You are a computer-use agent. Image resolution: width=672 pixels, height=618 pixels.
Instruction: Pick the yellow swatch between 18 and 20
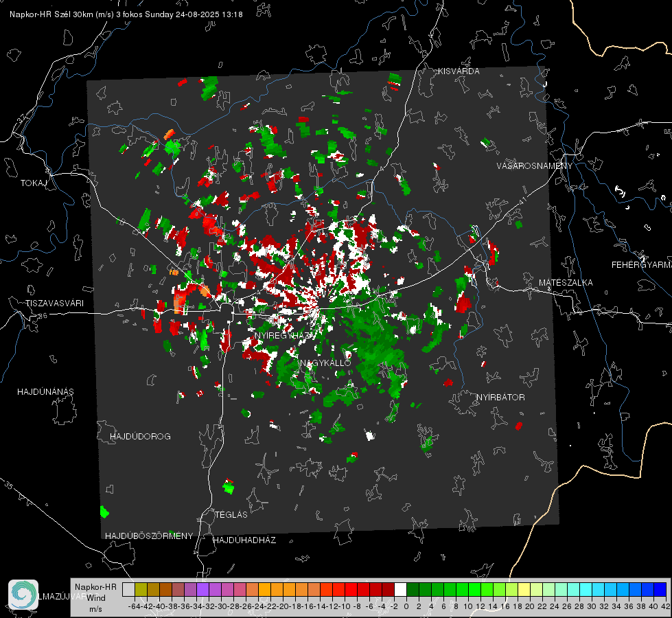pyautogui.click(x=524, y=590)
